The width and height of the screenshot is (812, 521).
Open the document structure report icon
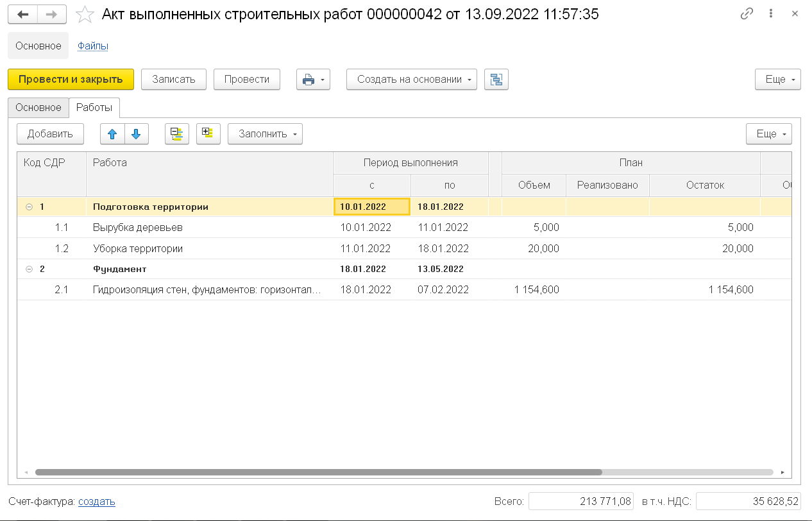click(x=496, y=80)
